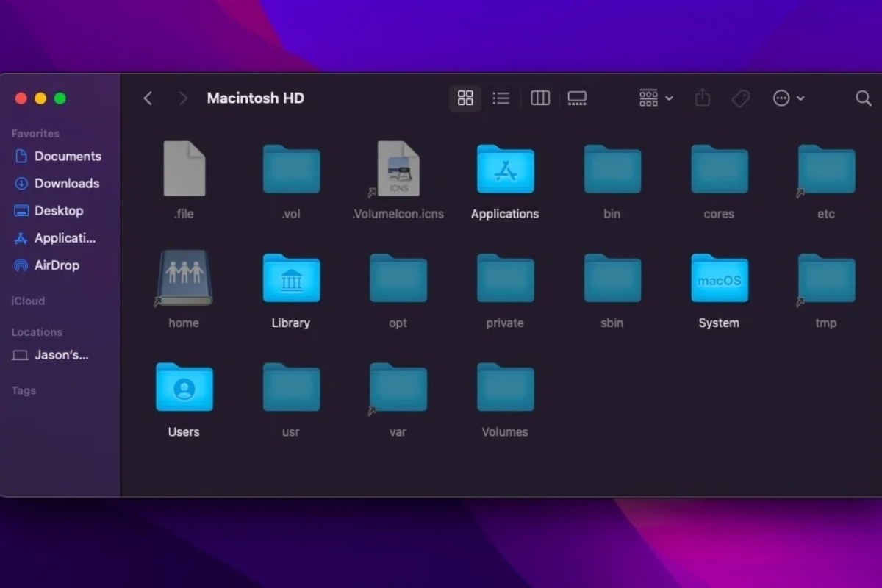Screen dimensions: 882x588
Task: Switch to list view in toolbar
Action: click(x=501, y=98)
